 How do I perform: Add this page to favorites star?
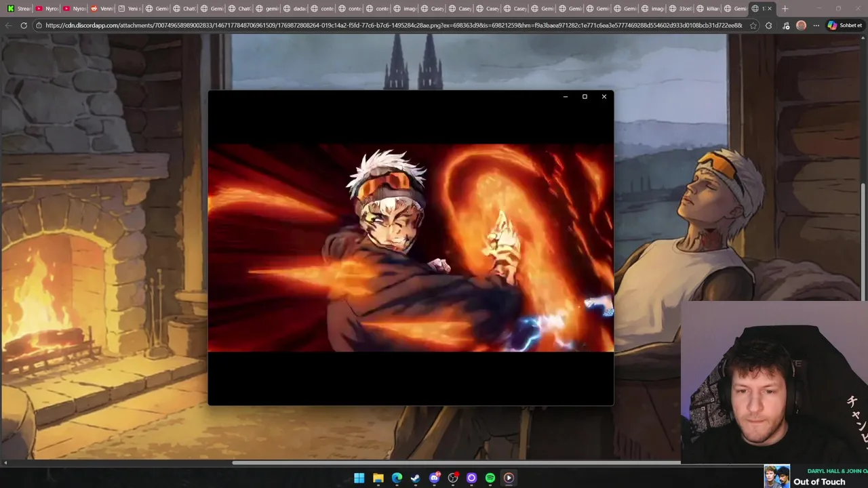pos(753,25)
